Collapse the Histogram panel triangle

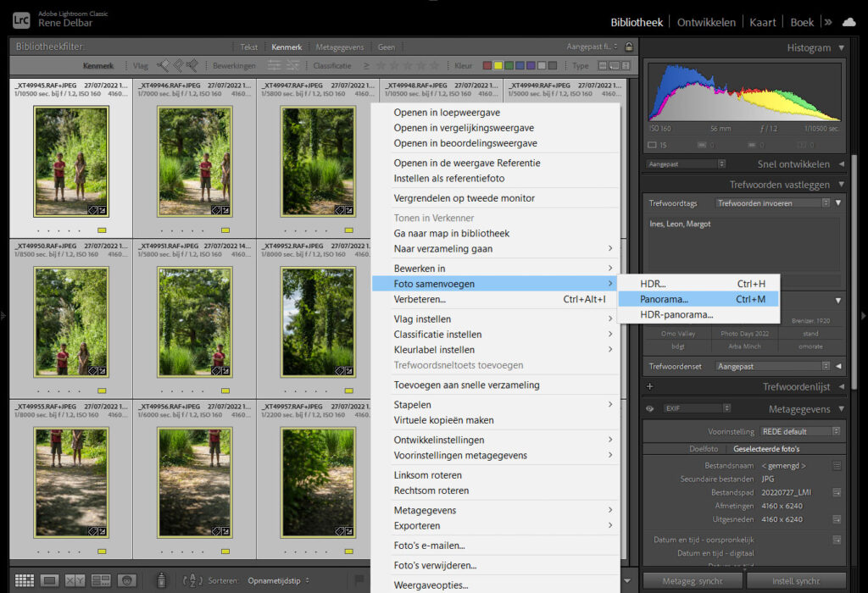pyautogui.click(x=842, y=47)
